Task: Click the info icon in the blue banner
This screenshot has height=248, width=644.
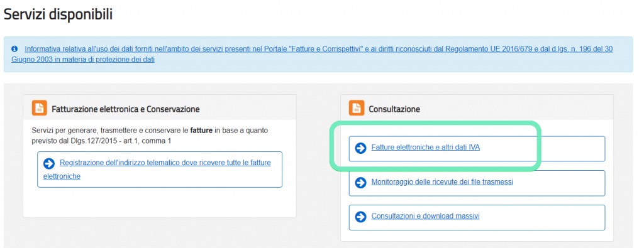Action: click(x=14, y=49)
